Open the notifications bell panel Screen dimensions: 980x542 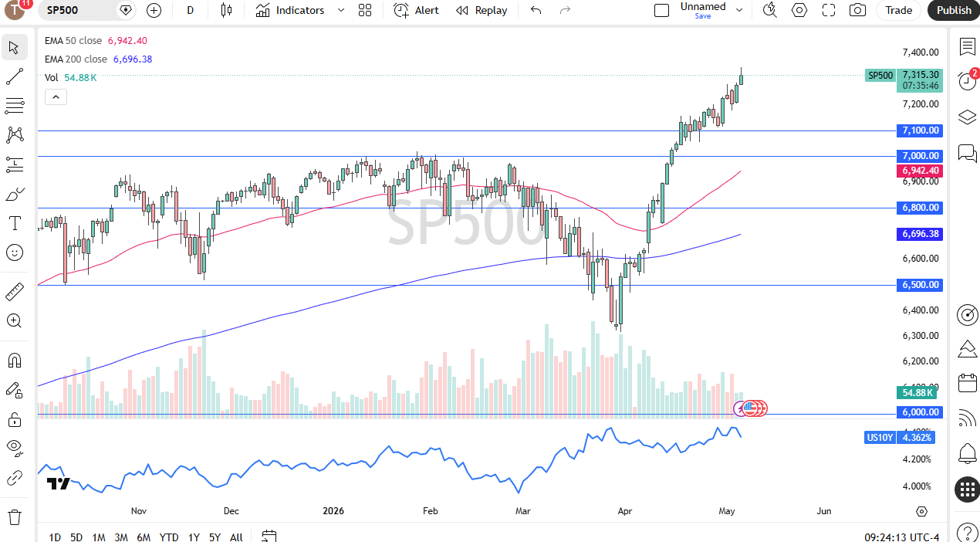point(967,452)
